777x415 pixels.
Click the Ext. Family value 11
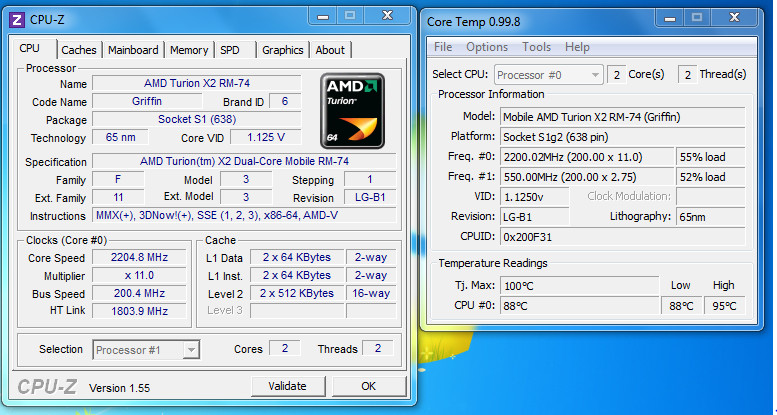tap(118, 197)
